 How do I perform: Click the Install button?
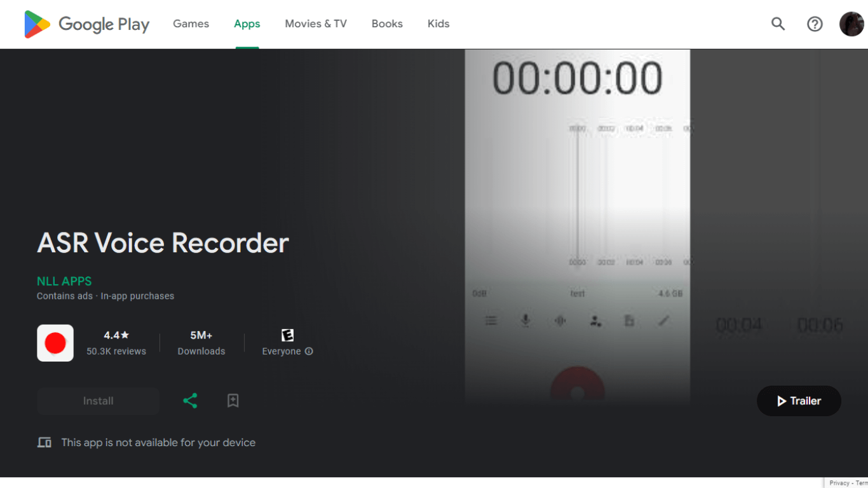98,400
